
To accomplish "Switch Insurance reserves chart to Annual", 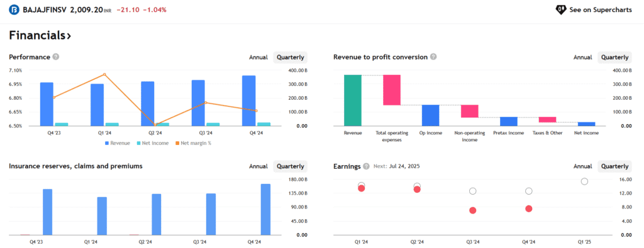I will [258, 166].
